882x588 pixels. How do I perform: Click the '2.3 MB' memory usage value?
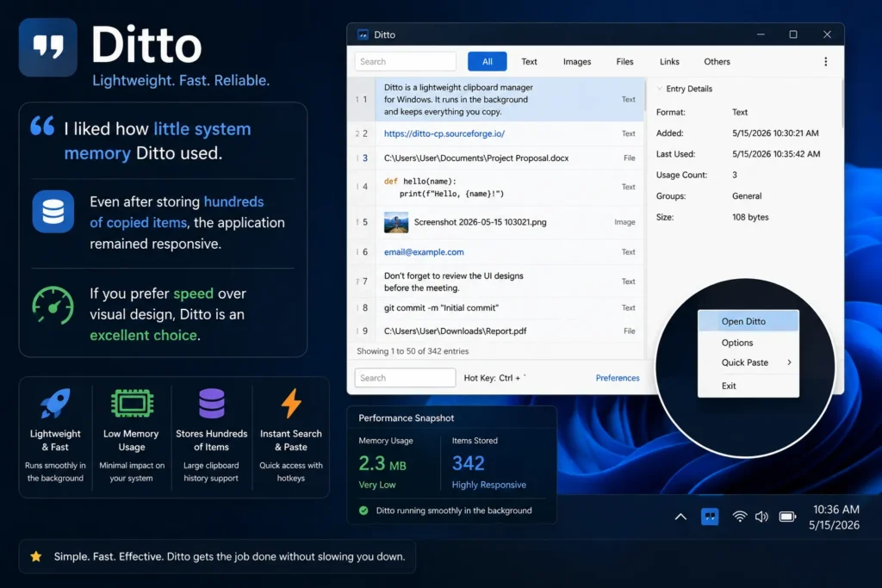pyautogui.click(x=382, y=464)
